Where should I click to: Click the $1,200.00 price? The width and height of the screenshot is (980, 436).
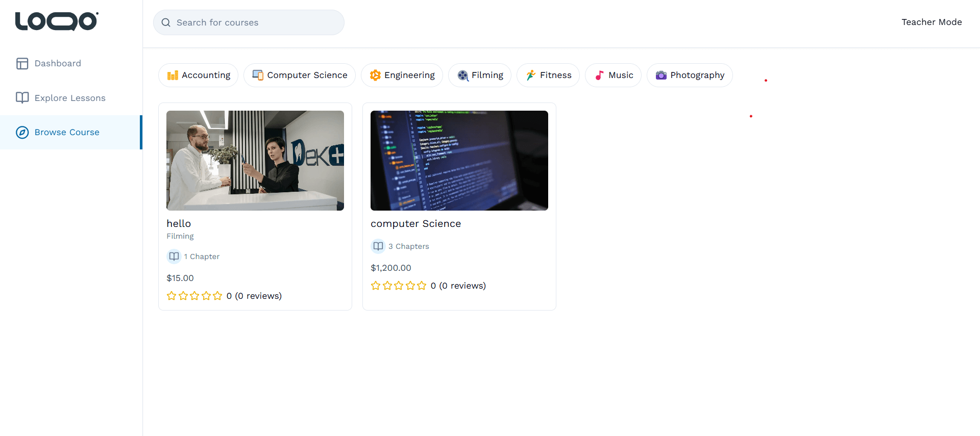tap(391, 268)
